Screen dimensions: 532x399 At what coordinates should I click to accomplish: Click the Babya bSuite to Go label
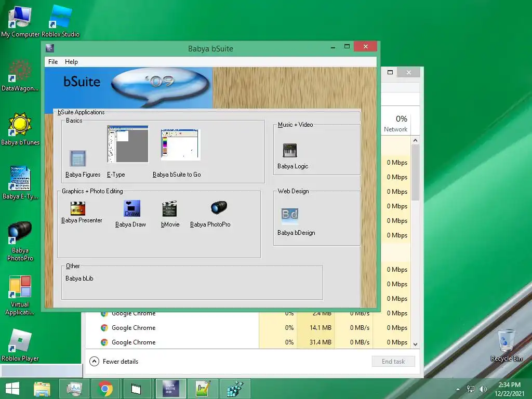pyautogui.click(x=177, y=175)
